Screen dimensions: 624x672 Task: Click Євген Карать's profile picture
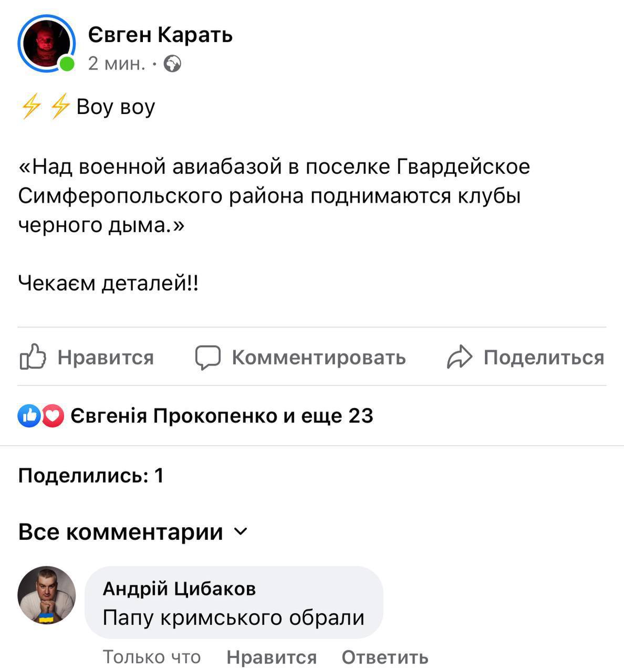coord(46,43)
